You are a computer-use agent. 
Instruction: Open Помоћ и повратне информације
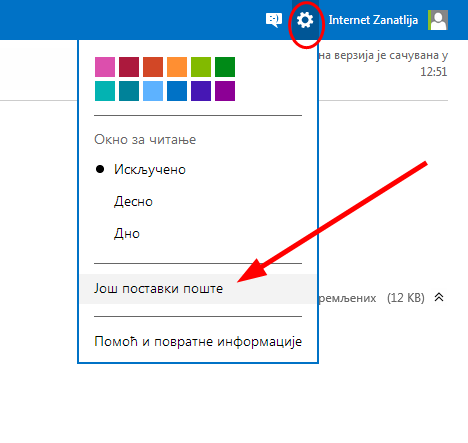198,341
